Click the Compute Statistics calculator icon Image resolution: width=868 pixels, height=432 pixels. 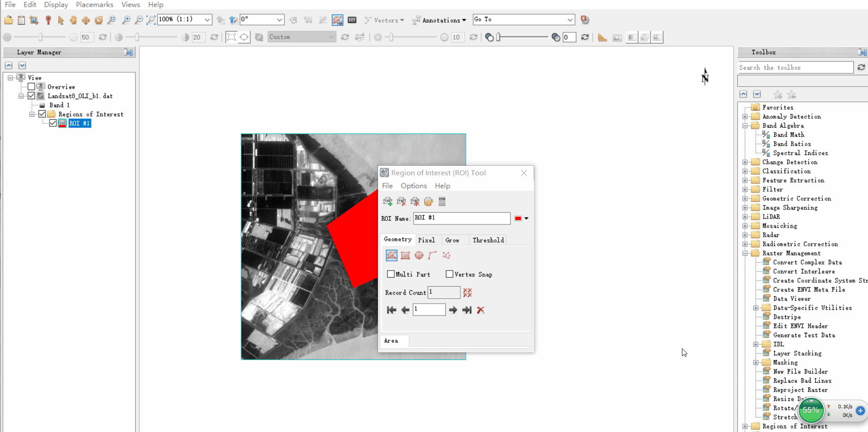[442, 201]
